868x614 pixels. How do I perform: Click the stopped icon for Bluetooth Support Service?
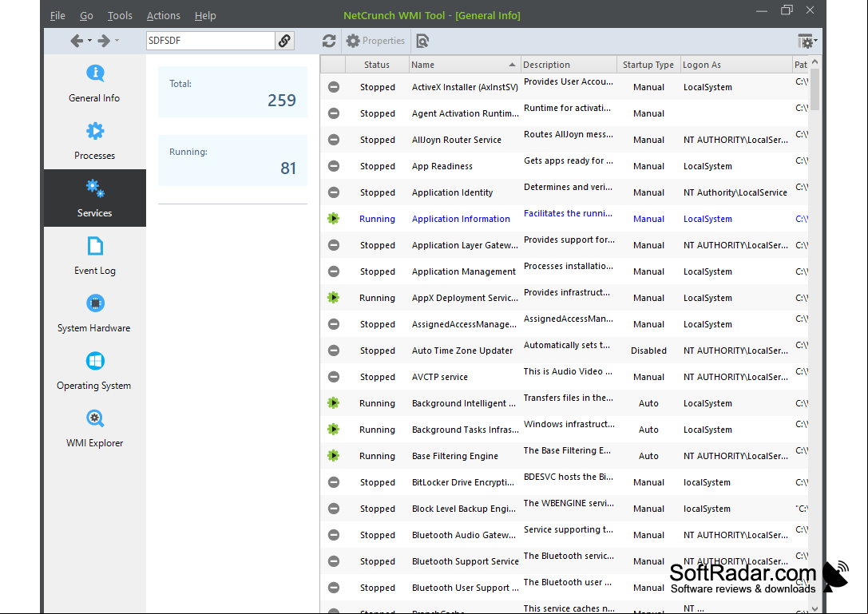pyautogui.click(x=333, y=561)
